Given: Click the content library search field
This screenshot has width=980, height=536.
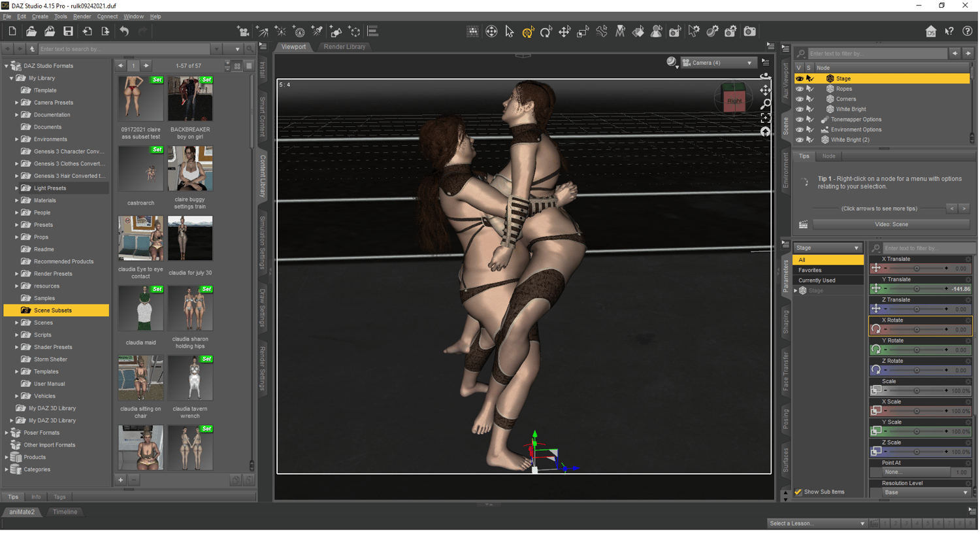Looking at the screenshot, I should (x=124, y=49).
